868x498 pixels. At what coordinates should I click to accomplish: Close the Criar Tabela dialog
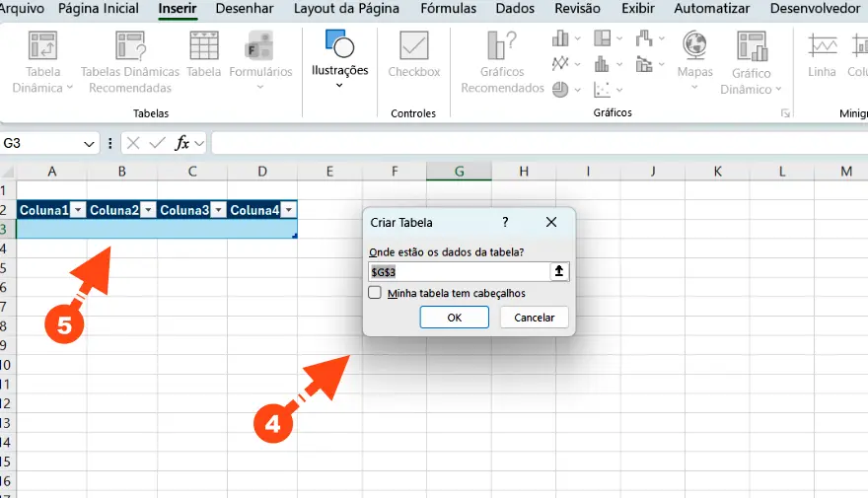pos(551,222)
